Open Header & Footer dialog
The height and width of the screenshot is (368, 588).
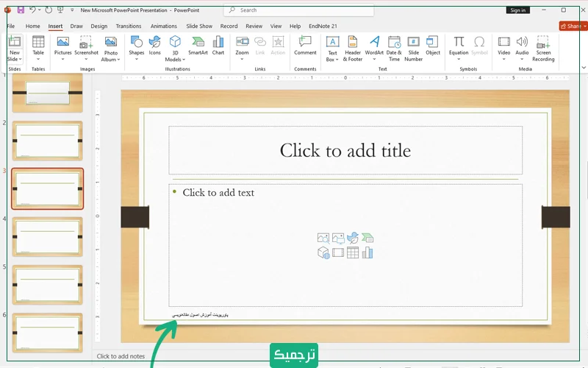(353, 49)
